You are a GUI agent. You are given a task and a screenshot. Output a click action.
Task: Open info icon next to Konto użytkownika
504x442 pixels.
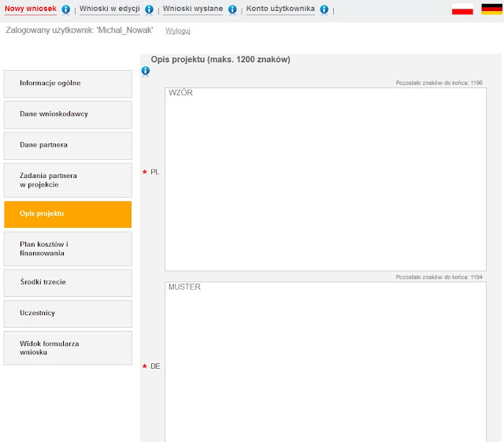[x=324, y=9]
